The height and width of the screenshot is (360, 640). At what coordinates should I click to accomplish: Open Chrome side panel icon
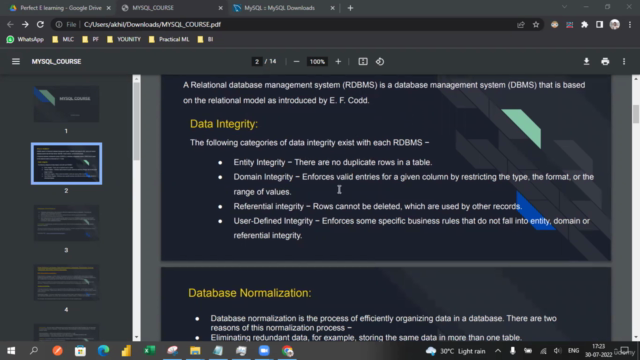[599, 25]
